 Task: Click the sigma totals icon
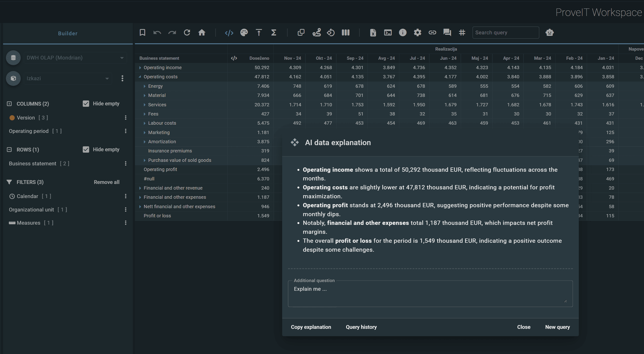[x=274, y=32]
